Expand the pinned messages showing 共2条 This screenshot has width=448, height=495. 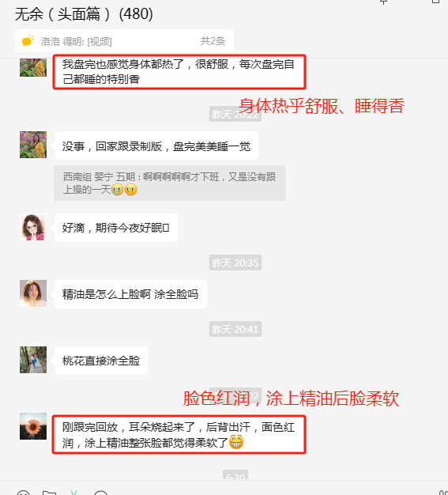point(213,41)
